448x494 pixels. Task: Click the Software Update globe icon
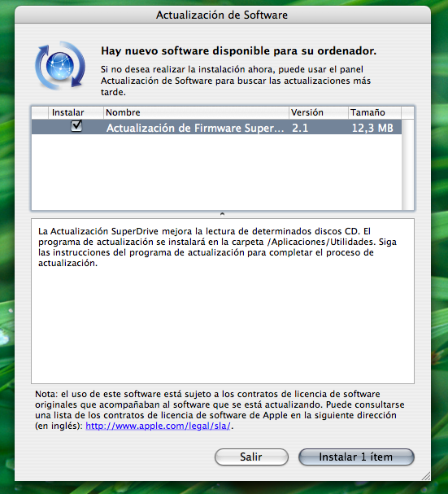(60, 65)
